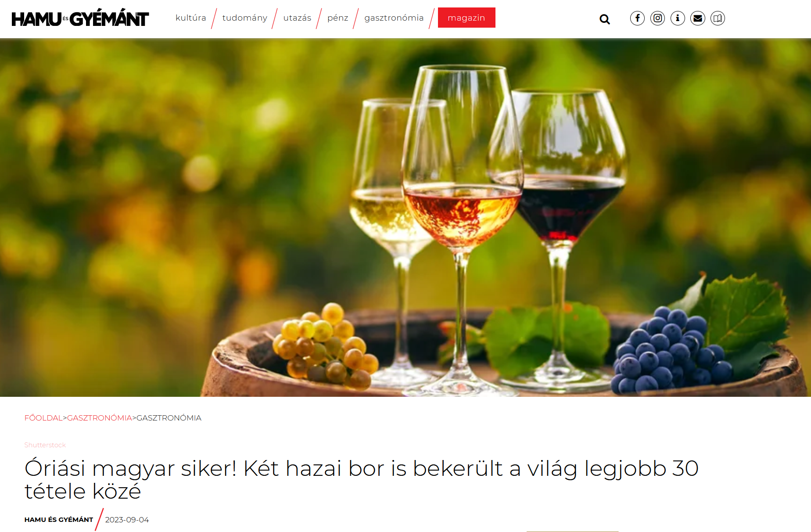Click the last grey GASZTRONÓMIA breadcrumb

pos(169,418)
